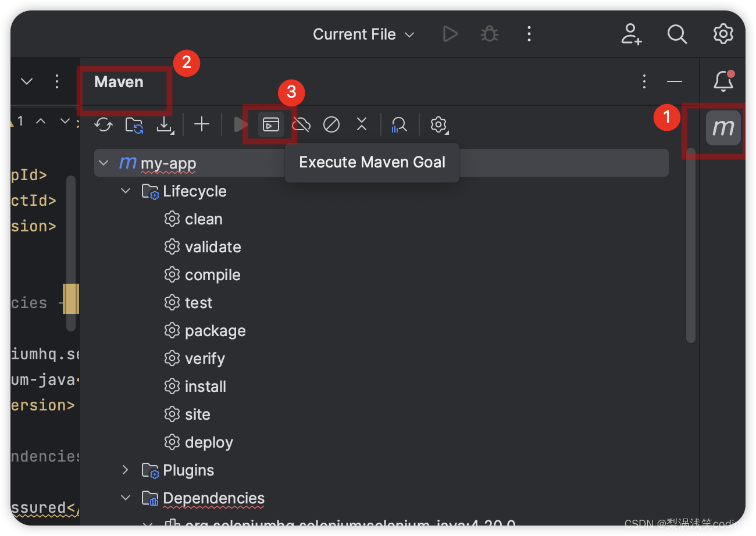Open Search Everywhere magnifier

pos(677,34)
